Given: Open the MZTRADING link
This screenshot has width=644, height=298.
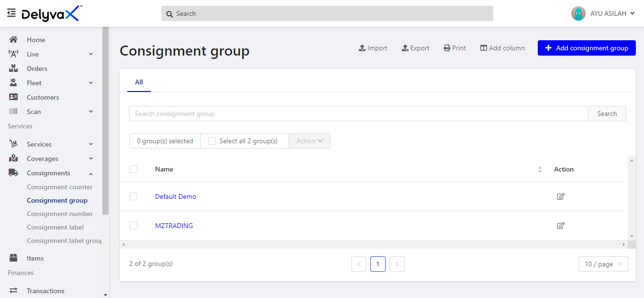Looking at the screenshot, I should tap(174, 226).
